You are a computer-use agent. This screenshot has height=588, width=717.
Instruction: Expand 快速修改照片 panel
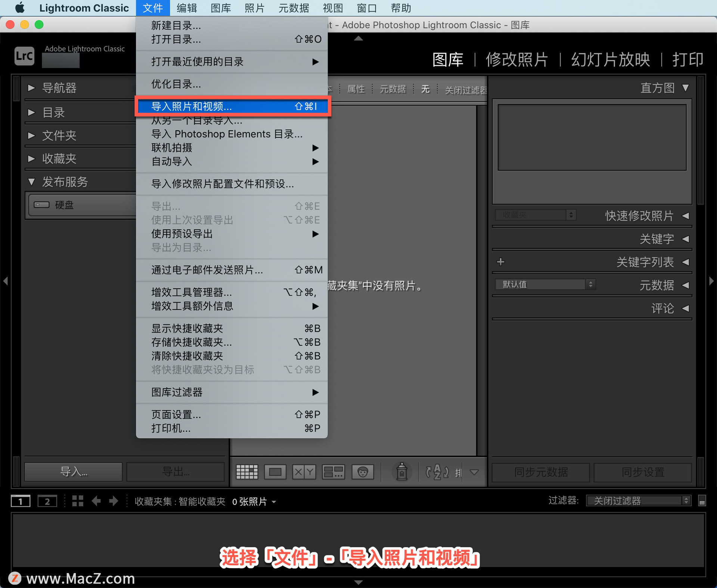coord(686,216)
